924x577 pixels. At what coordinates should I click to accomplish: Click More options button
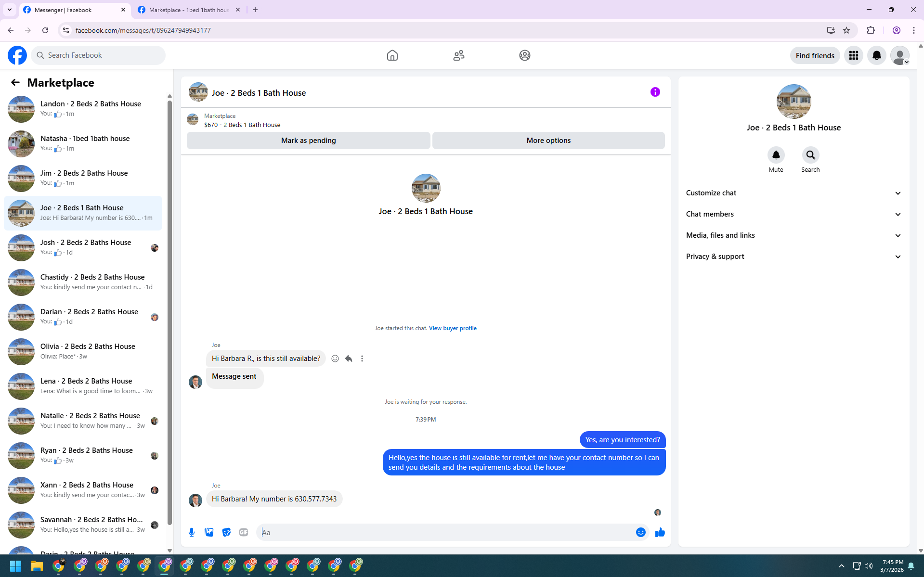pyautogui.click(x=548, y=141)
